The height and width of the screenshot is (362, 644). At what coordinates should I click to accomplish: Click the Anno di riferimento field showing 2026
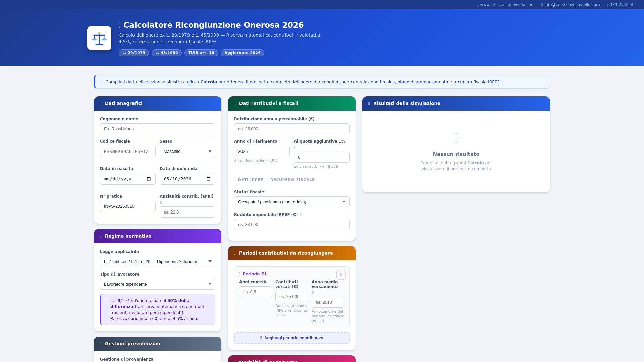click(262, 152)
